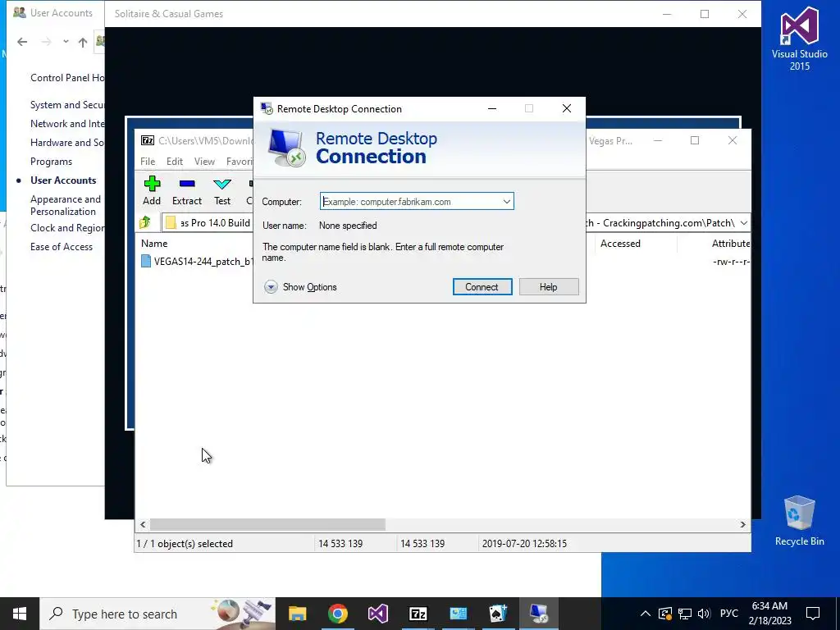Open System and Security in Control Panel
The height and width of the screenshot is (630, 840).
tap(67, 104)
